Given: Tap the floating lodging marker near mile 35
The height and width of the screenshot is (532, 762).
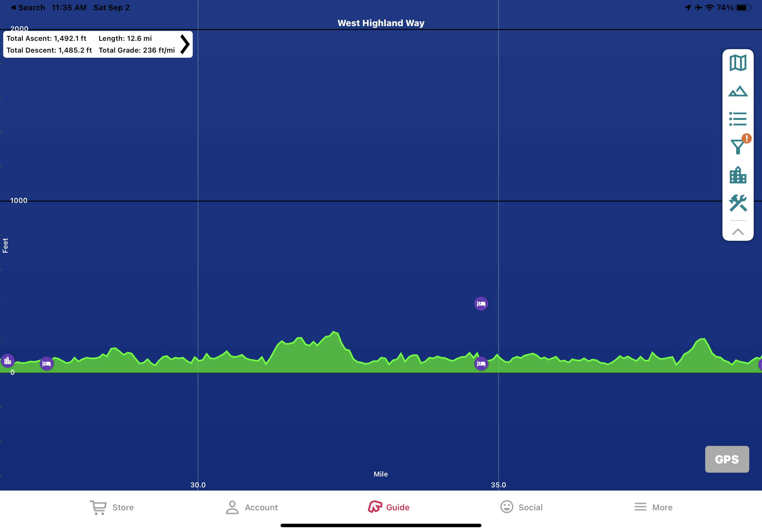Looking at the screenshot, I should 481,304.
